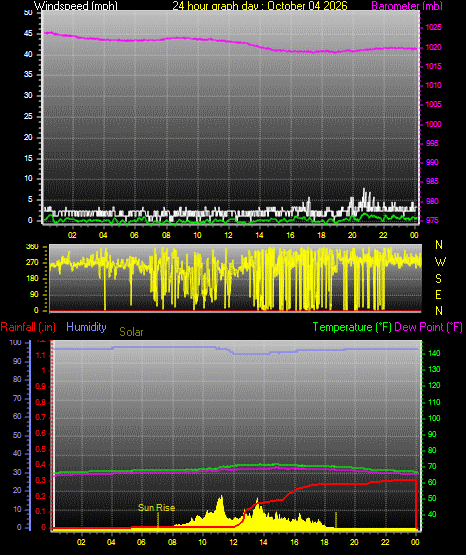Click the Sun Rise marker label
This screenshot has height=555, width=466.
pos(156,508)
